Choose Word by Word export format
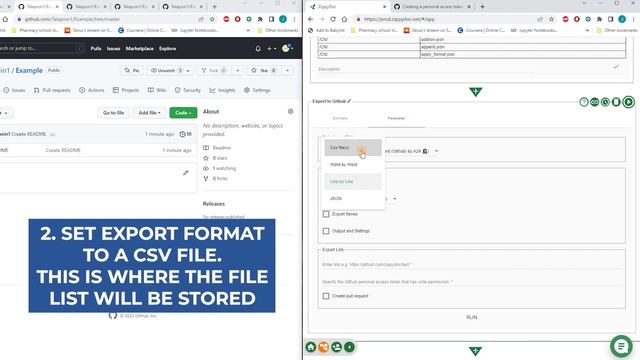Screen dimensions: 640x360 pos(353,164)
